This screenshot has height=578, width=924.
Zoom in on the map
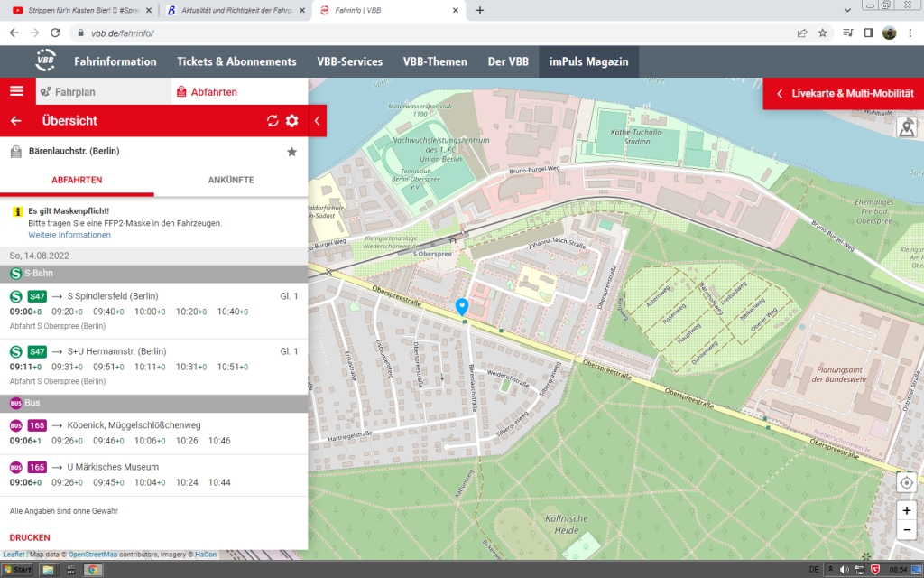click(x=906, y=511)
